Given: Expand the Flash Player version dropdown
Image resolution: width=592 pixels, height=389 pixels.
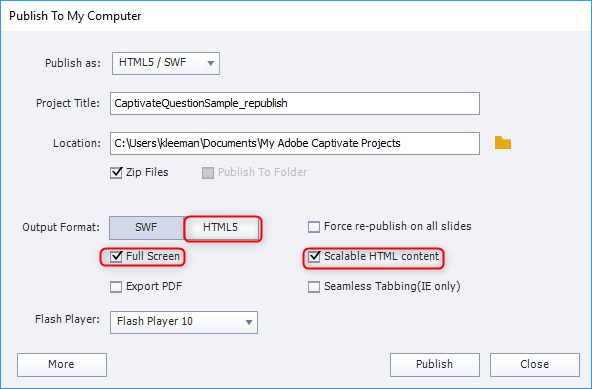Looking at the screenshot, I should [x=184, y=322].
